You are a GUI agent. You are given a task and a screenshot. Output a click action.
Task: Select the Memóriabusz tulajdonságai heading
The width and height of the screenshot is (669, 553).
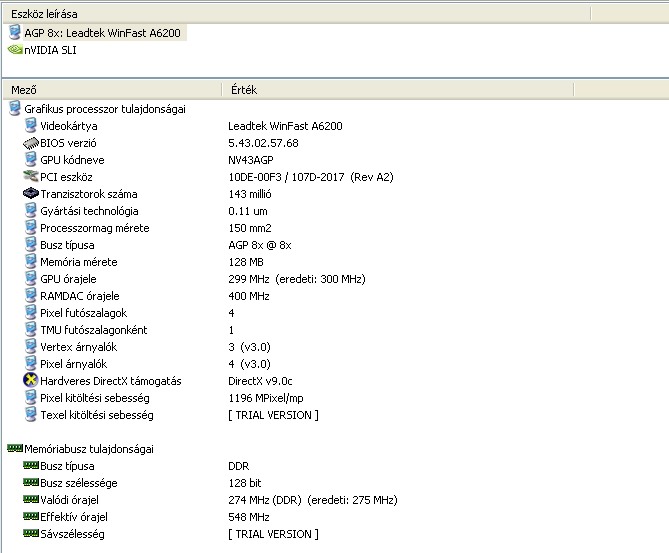[x=89, y=449]
